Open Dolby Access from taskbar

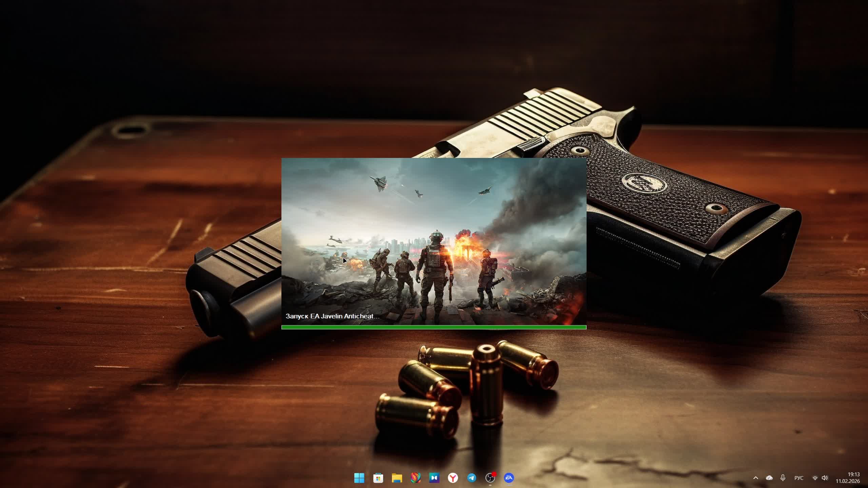[x=434, y=478]
